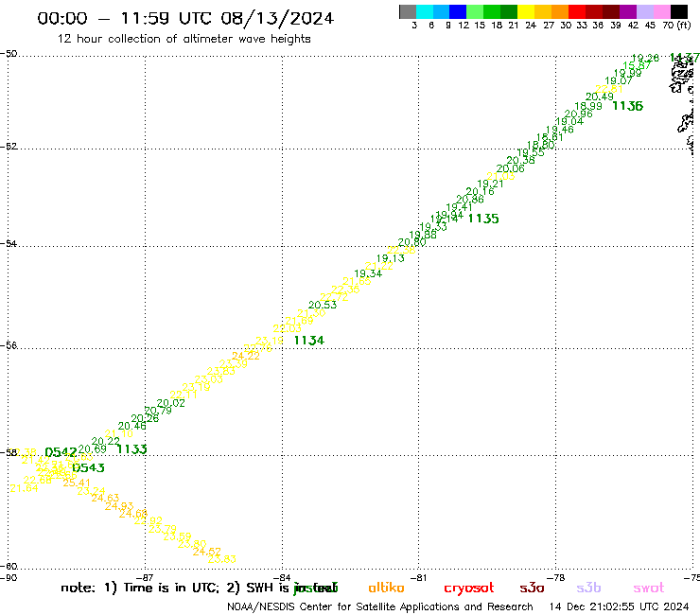Click the -56 latitude axis label
The height and width of the screenshot is (615, 700).
pyautogui.click(x=9, y=345)
